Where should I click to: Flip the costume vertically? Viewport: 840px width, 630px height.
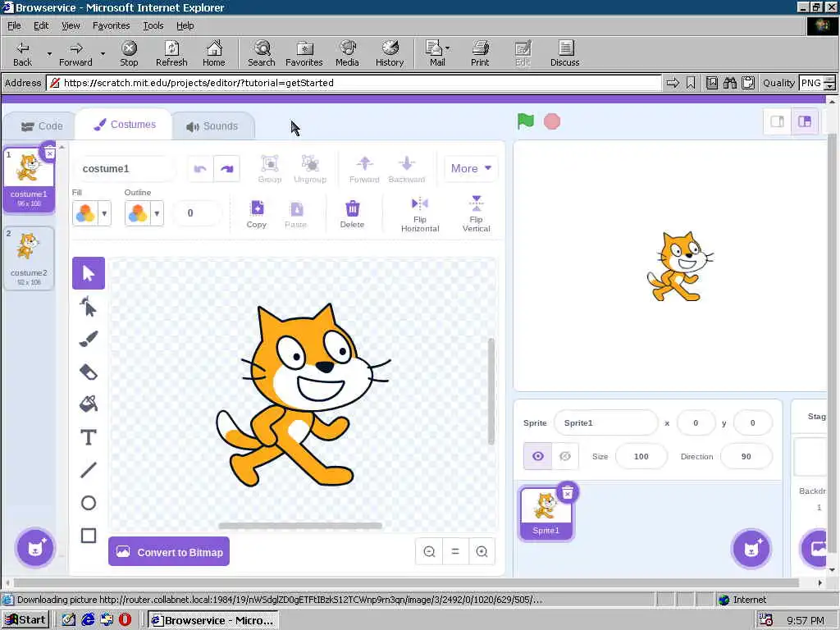coord(477,214)
